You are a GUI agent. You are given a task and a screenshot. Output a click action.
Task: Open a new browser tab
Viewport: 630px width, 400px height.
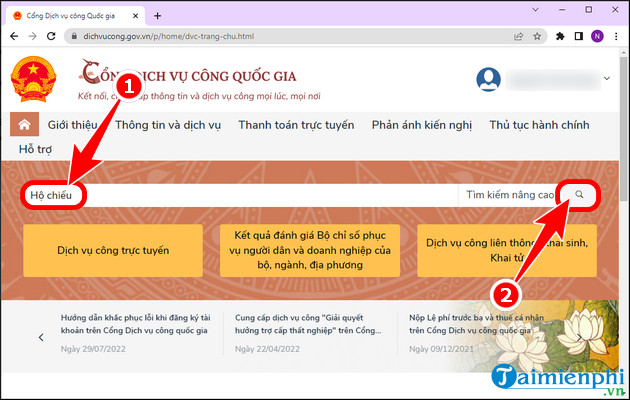(x=157, y=15)
